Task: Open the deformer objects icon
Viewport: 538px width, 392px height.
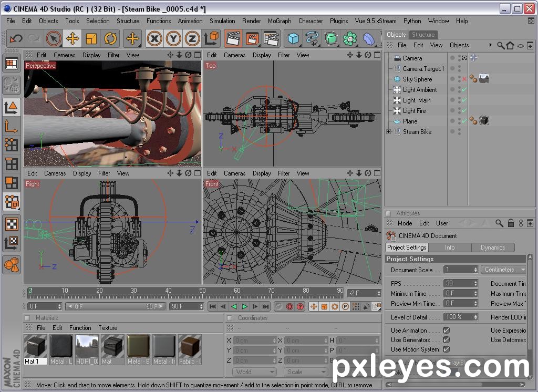Action: (368, 38)
